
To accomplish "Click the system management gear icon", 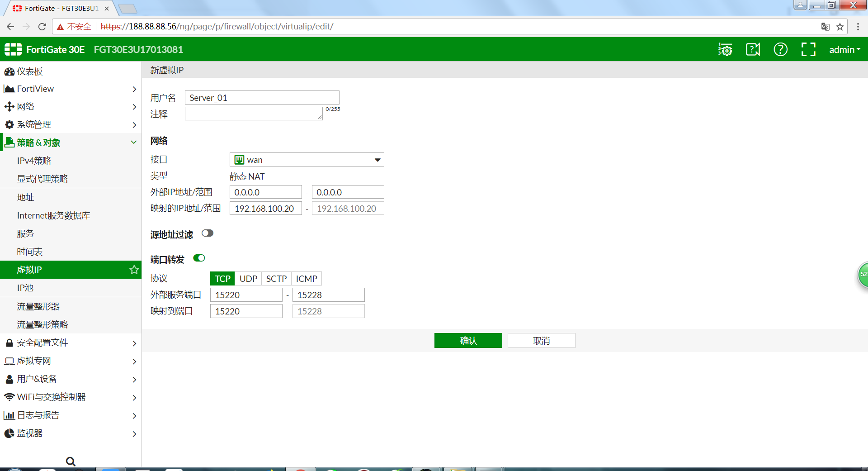I will 9,124.
